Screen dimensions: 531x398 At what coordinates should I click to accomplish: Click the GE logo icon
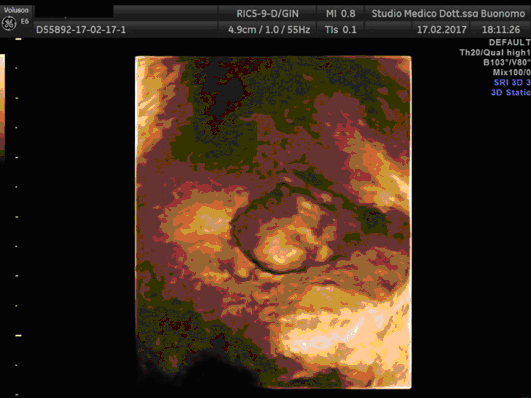pos(9,23)
